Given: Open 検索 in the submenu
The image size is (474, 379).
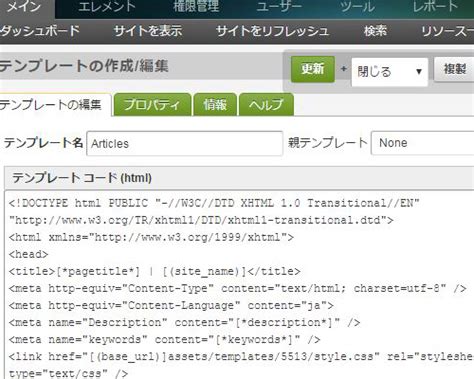Looking at the screenshot, I should click(x=375, y=31).
